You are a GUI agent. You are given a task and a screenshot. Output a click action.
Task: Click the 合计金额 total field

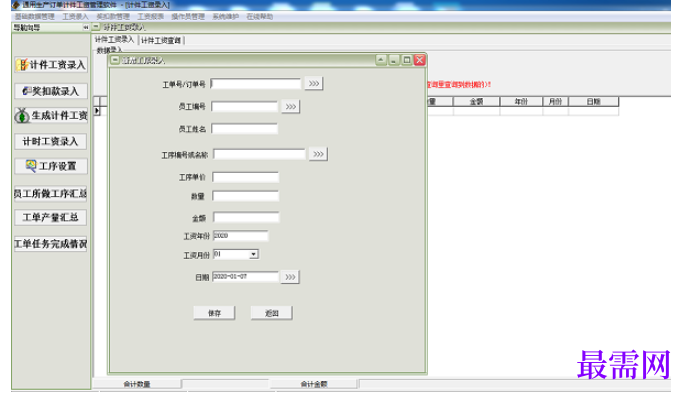(x=514, y=385)
